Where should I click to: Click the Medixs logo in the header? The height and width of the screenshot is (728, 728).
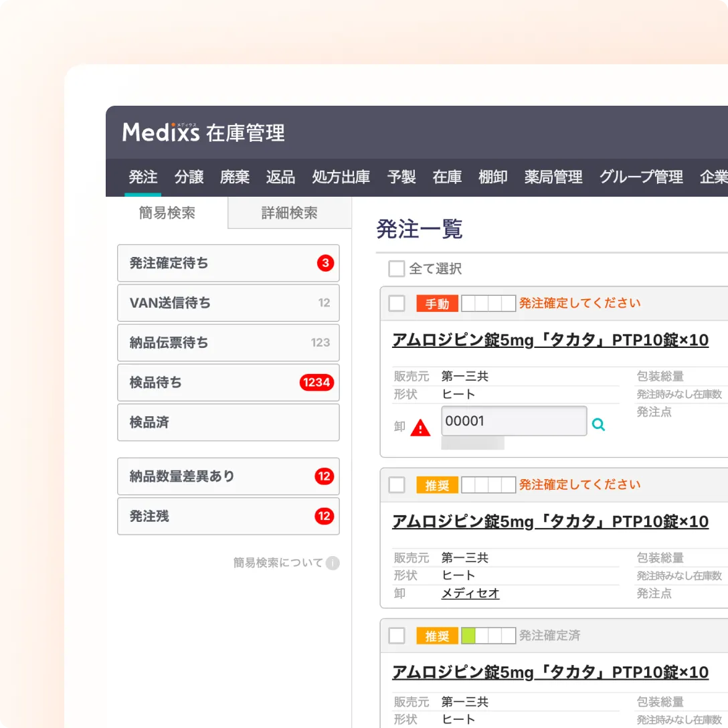[163, 132]
